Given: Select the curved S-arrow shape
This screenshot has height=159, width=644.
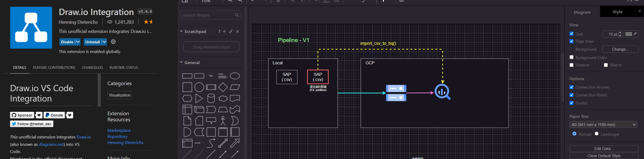Looking at the screenshot, I should pyautogui.click(x=211, y=143).
